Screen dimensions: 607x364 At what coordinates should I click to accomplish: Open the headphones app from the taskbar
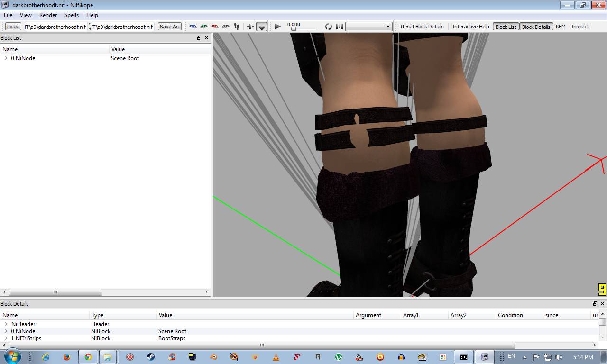point(401,357)
